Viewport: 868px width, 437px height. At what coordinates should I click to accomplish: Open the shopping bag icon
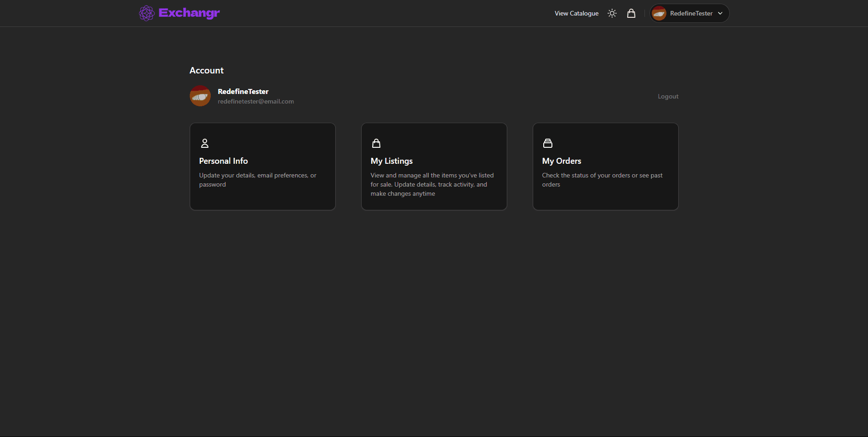(631, 13)
